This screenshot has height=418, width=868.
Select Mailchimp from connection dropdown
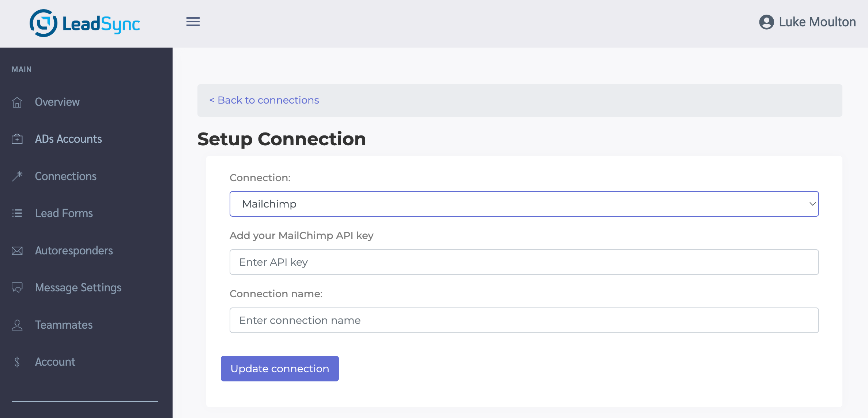coord(524,204)
